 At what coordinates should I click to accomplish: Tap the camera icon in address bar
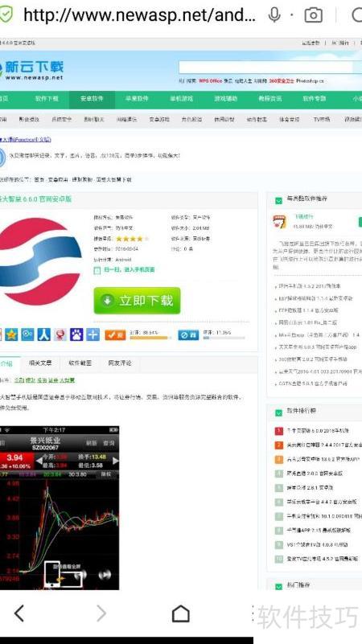pyautogui.click(x=313, y=15)
